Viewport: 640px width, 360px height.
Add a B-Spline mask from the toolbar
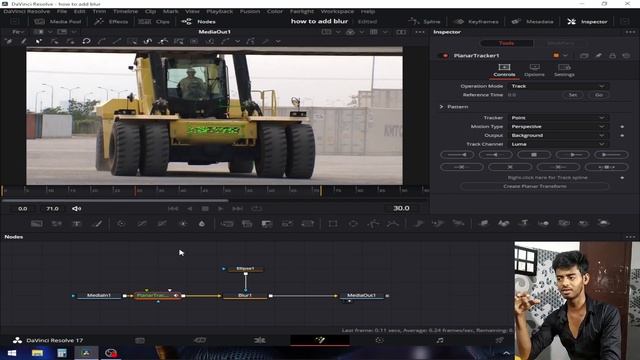[x=393, y=223]
